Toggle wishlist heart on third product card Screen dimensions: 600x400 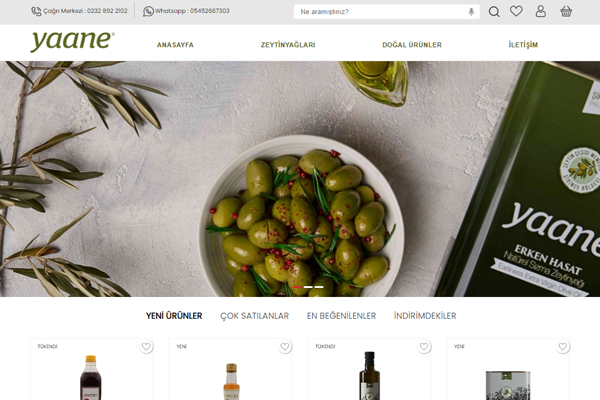pos(424,347)
